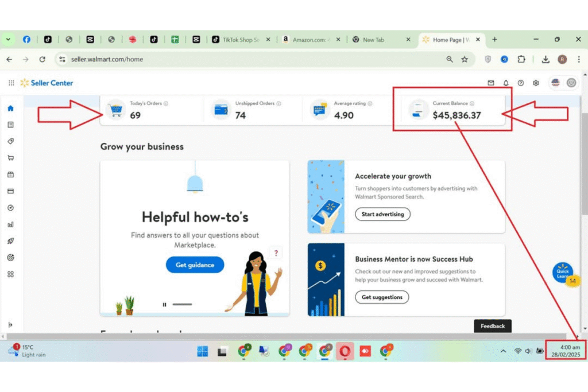Screen dimensions: 588x392
Task: Open Chrome extensions puzzle icon
Action: pos(521,59)
